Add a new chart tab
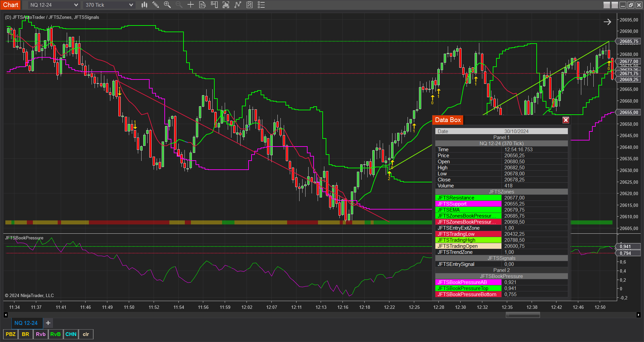The image size is (644, 342). 48,323
